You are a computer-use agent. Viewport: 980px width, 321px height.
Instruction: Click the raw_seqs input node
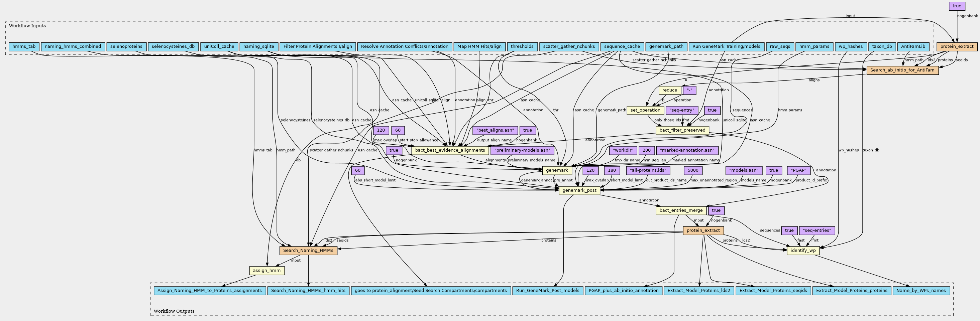pos(779,47)
